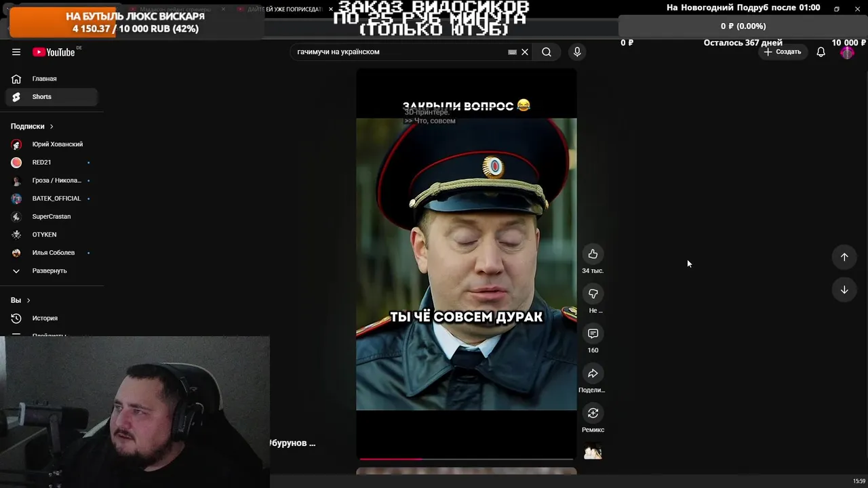Open Главная in the sidebar
This screenshot has width=868, height=488.
click(x=52, y=79)
